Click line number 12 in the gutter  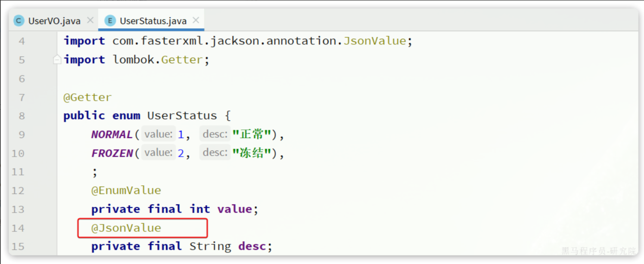(18, 190)
